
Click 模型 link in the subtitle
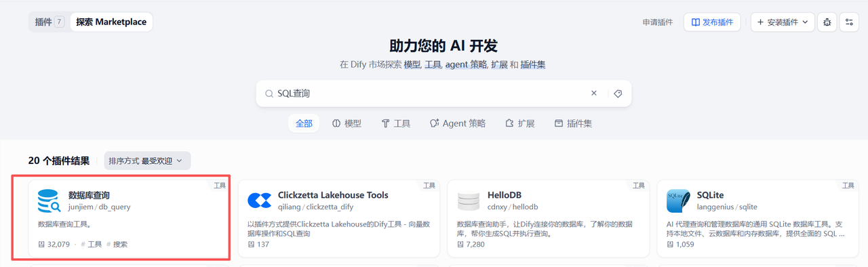tap(412, 65)
